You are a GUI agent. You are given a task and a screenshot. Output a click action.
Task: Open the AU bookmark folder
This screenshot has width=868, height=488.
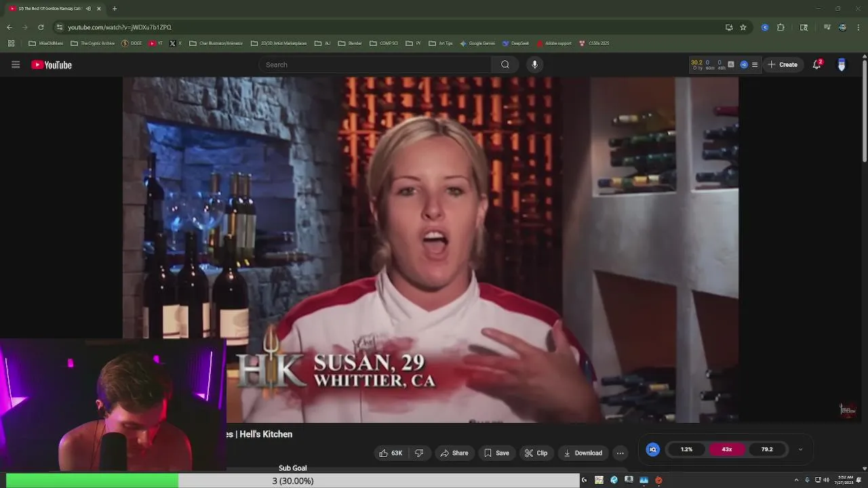click(323, 43)
